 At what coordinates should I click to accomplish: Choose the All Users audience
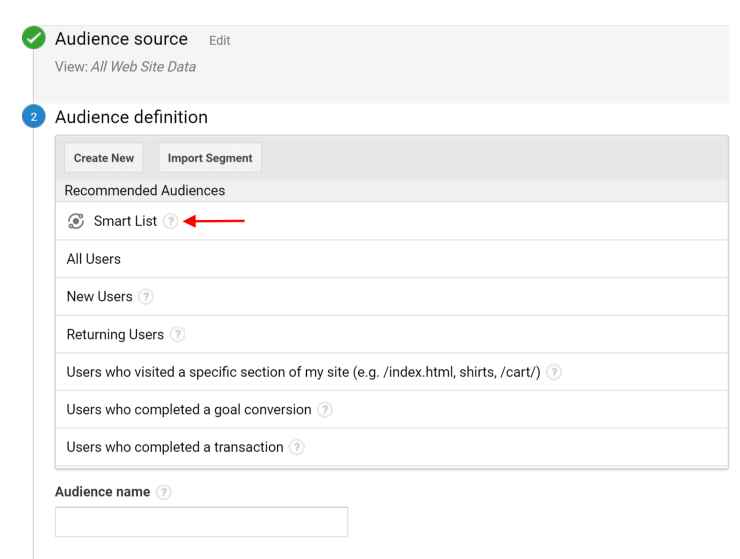pos(392,259)
